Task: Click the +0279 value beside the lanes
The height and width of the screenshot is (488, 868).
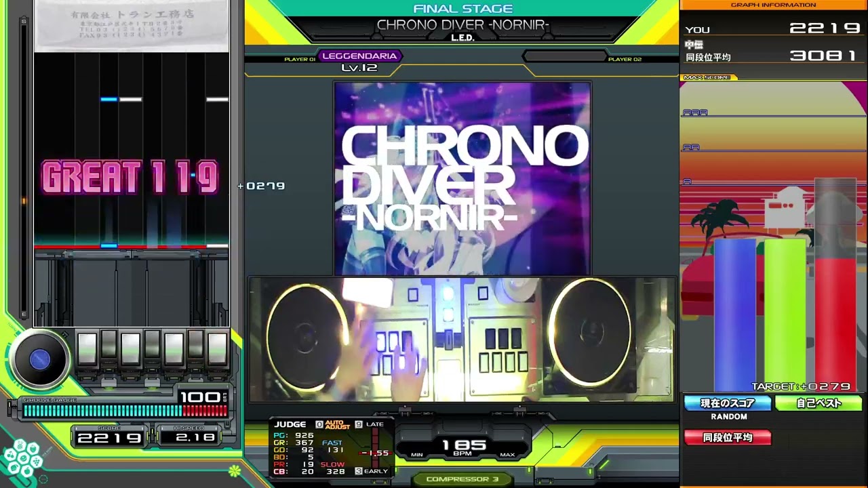Action: pyautogui.click(x=261, y=186)
